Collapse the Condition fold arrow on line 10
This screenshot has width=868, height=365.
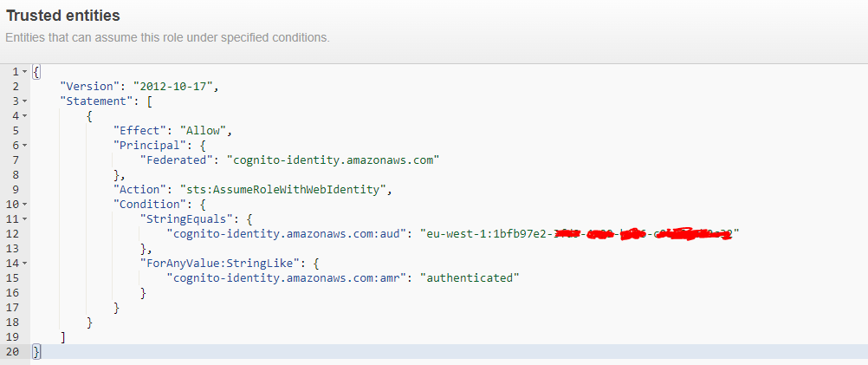point(24,205)
